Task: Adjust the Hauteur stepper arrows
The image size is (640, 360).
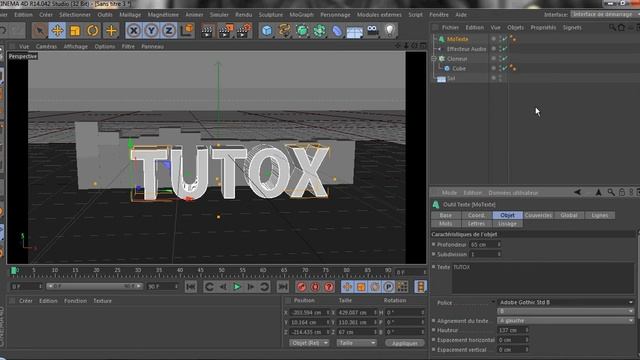Action: coord(527,330)
